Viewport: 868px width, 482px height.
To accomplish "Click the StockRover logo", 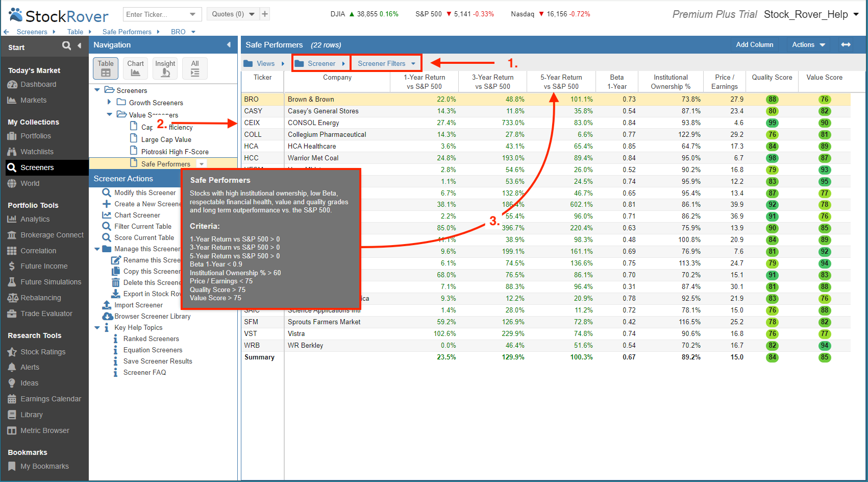I will pyautogui.click(x=59, y=16).
